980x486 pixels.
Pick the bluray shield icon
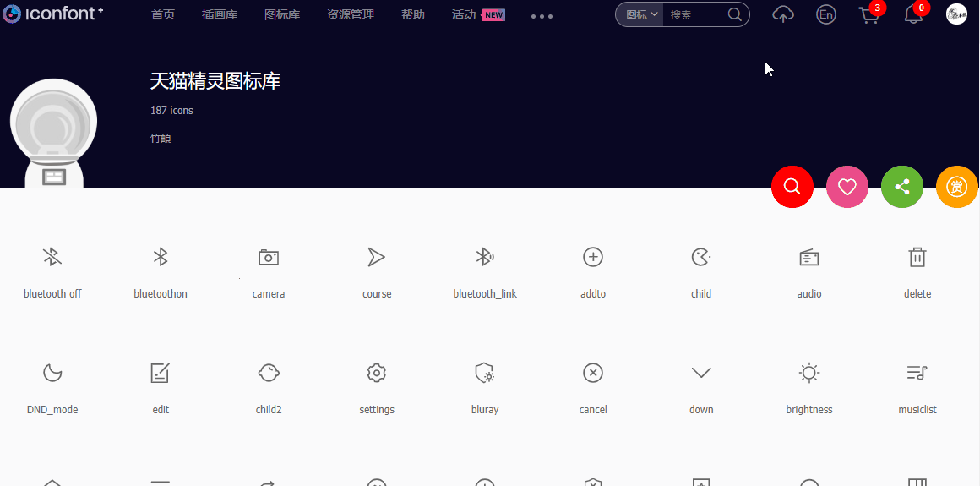point(485,373)
